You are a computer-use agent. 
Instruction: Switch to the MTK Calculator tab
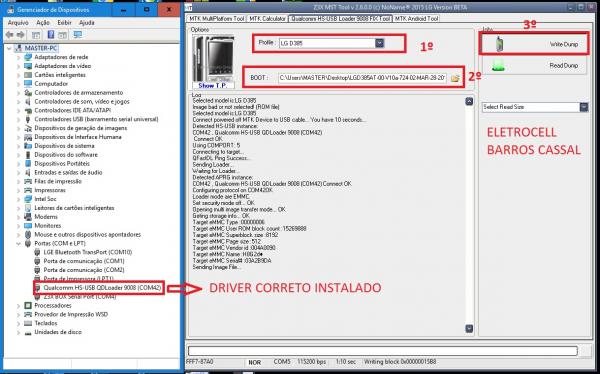(x=267, y=18)
